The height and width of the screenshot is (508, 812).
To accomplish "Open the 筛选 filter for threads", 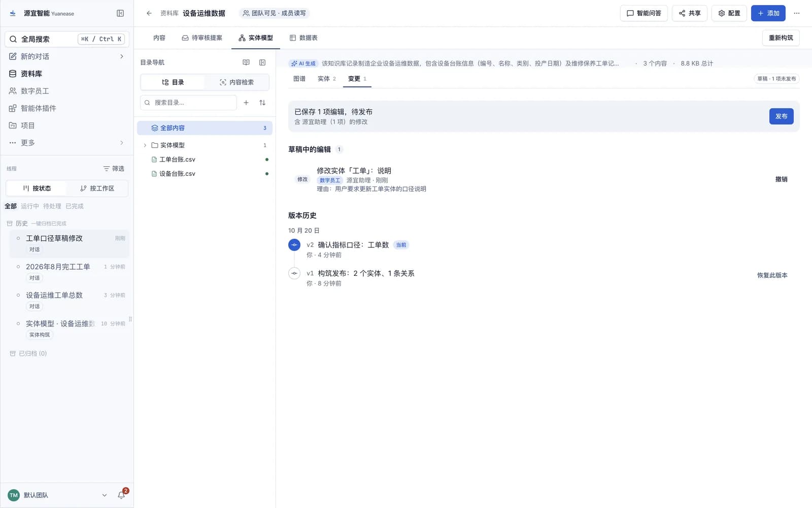I will (114, 169).
